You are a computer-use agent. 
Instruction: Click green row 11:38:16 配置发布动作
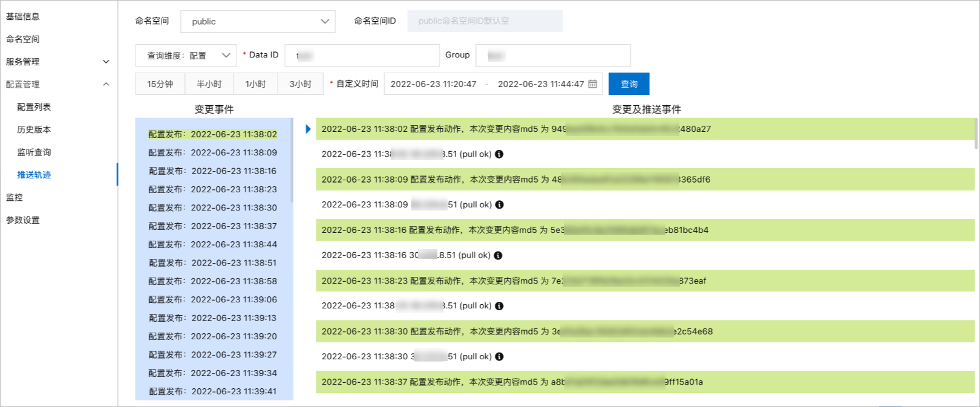(645, 230)
